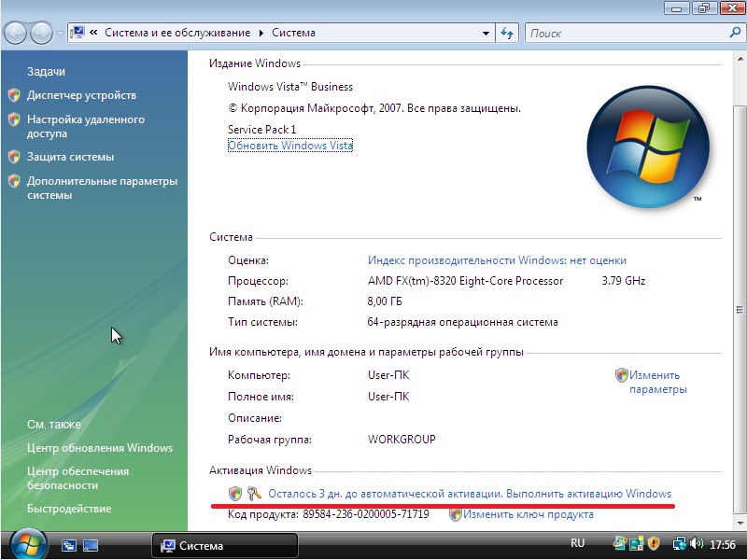
Task: Open the recent pages dropdown arrow
Action: pyautogui.click(x=60, y=34)
